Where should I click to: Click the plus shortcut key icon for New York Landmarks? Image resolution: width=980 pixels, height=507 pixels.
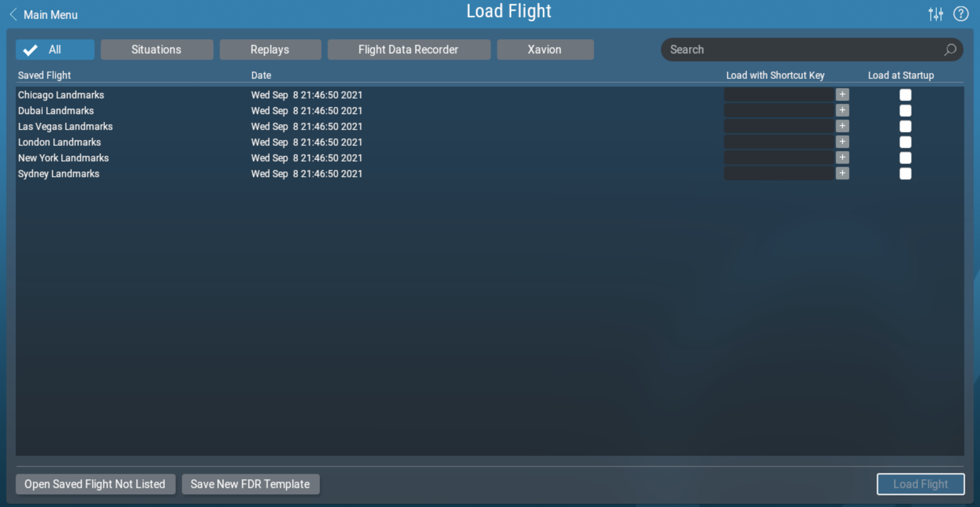(842, 158)
